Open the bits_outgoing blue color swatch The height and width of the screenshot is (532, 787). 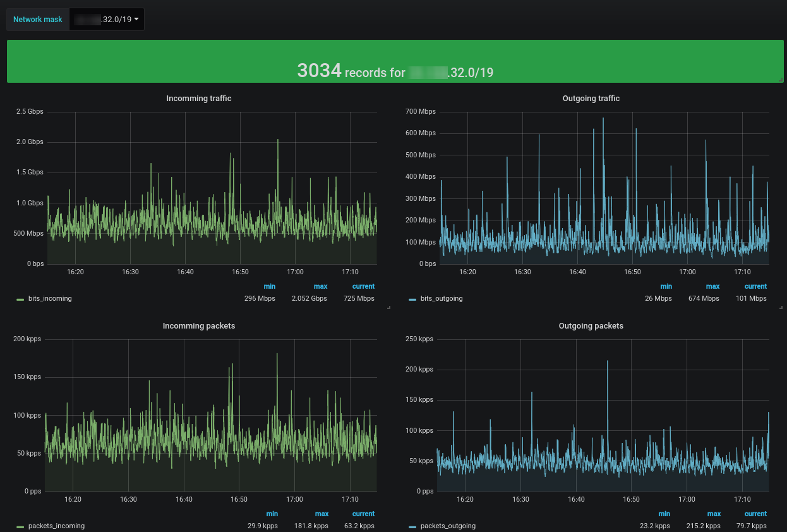pos(412,299)
